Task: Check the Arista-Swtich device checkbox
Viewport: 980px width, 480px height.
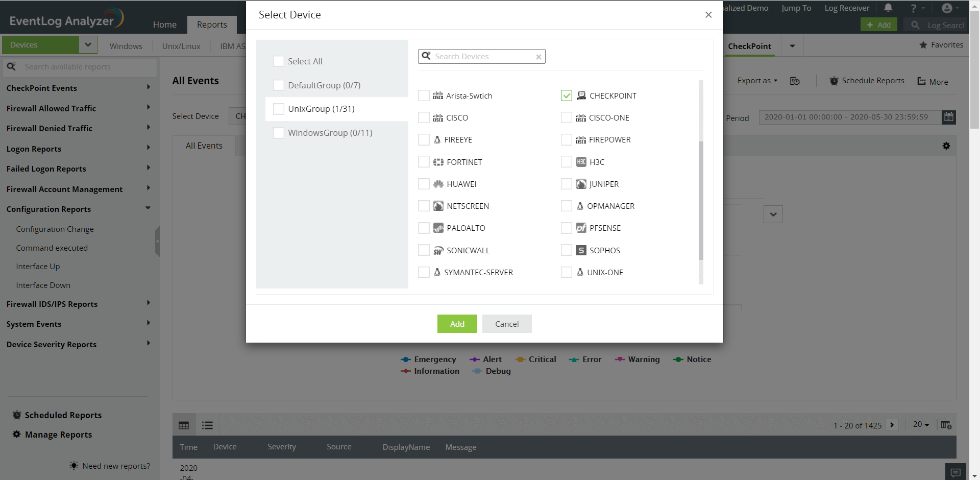Action: point(424,95)
